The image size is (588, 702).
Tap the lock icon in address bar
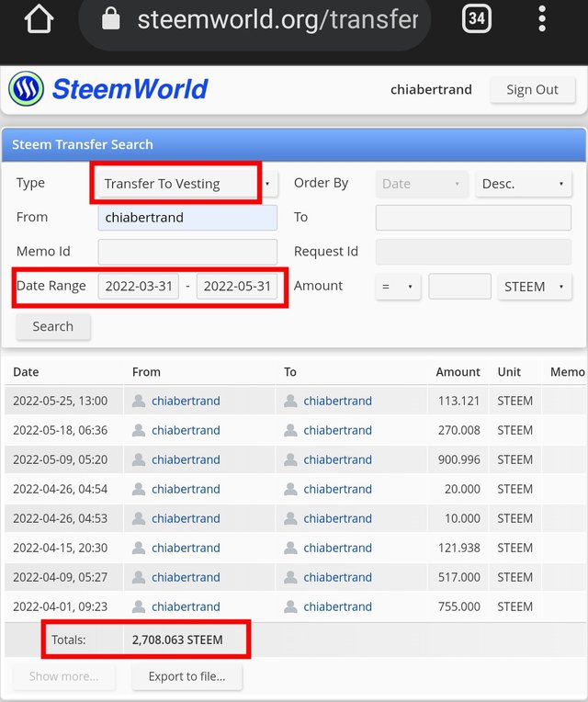pyautogui.click(x=110, y=18)
